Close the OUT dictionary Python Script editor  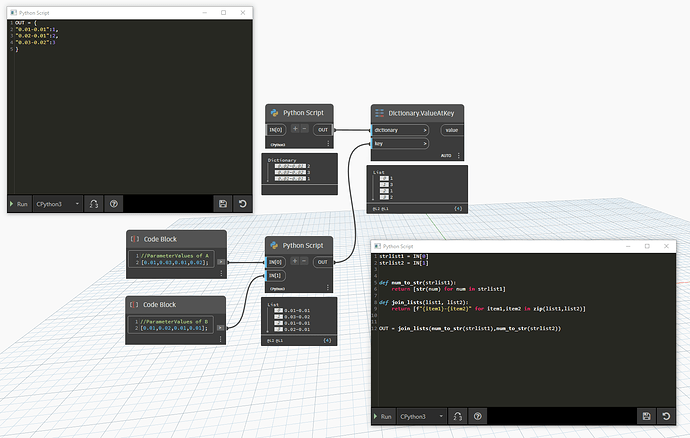point(243,13)
